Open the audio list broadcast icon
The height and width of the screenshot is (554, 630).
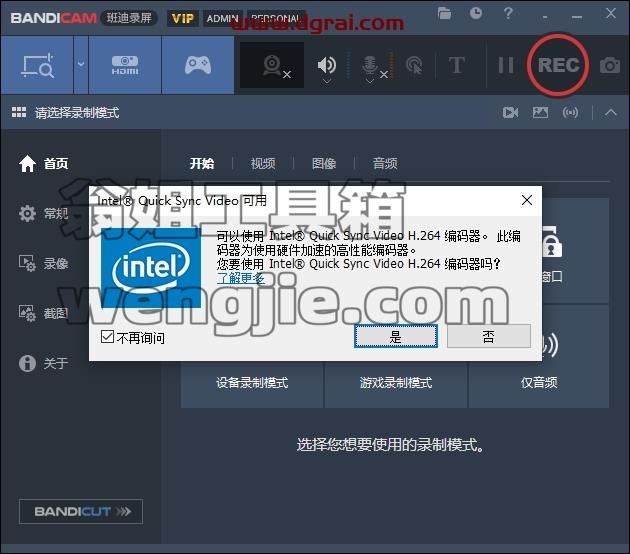tap(571, 112)
